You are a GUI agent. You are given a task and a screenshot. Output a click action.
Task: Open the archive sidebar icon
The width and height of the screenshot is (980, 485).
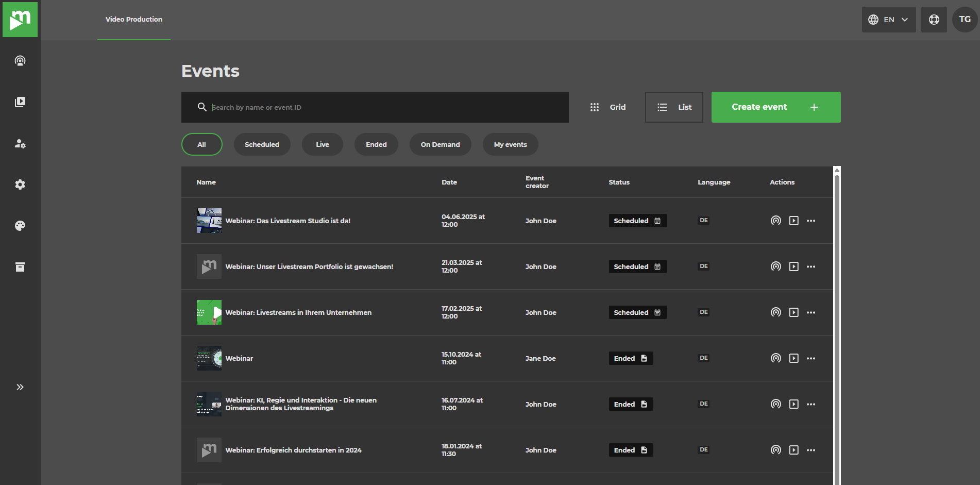[x=20, y=267]
